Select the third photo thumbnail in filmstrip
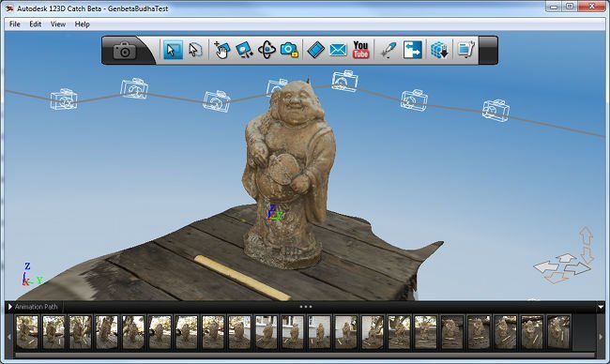The image size is (610, 364). [x=80, y=332]
